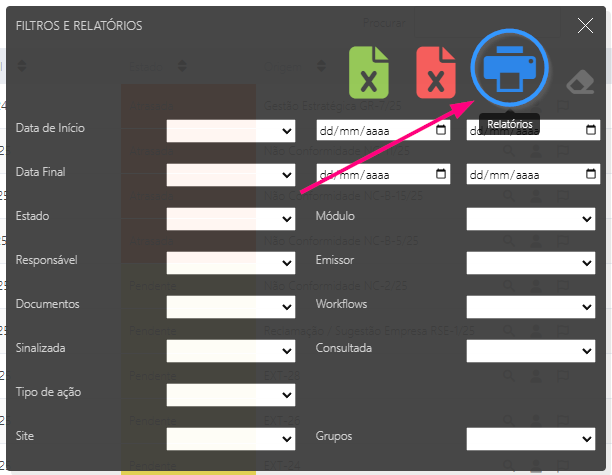Open calendar picker of second Data Final field
This screenshot has width=612, height=475.
click(x=591, y=174)
